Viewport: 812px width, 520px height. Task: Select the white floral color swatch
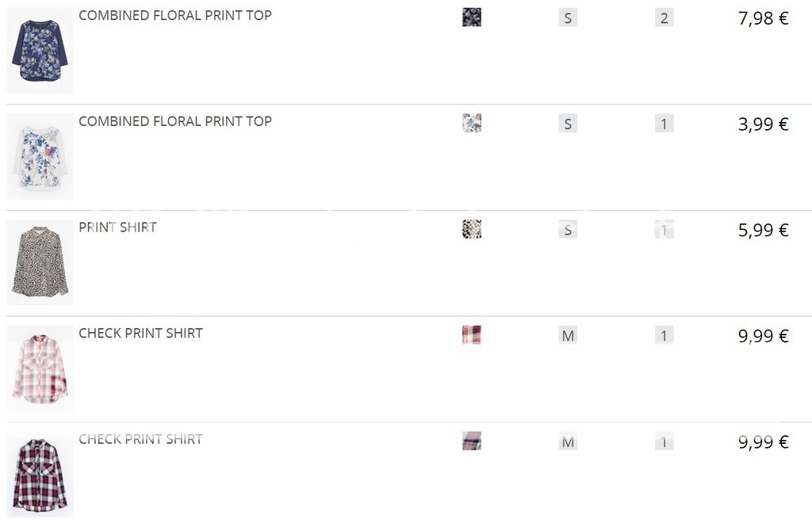tap(472, 123)
